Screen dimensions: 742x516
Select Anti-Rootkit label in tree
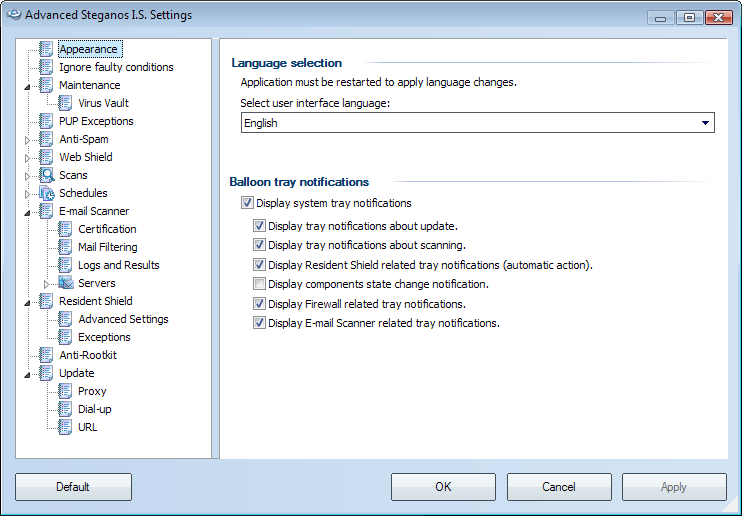coord(88,355)
